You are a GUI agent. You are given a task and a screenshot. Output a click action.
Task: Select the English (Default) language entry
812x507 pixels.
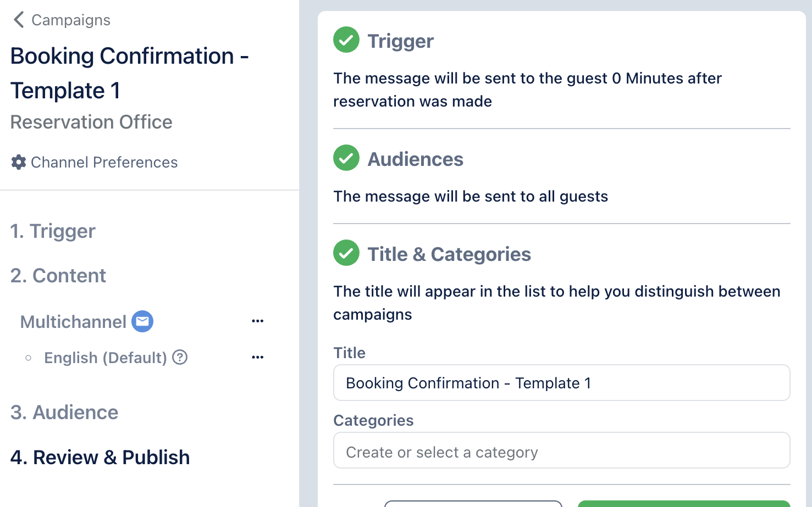(x=105, y=358)
